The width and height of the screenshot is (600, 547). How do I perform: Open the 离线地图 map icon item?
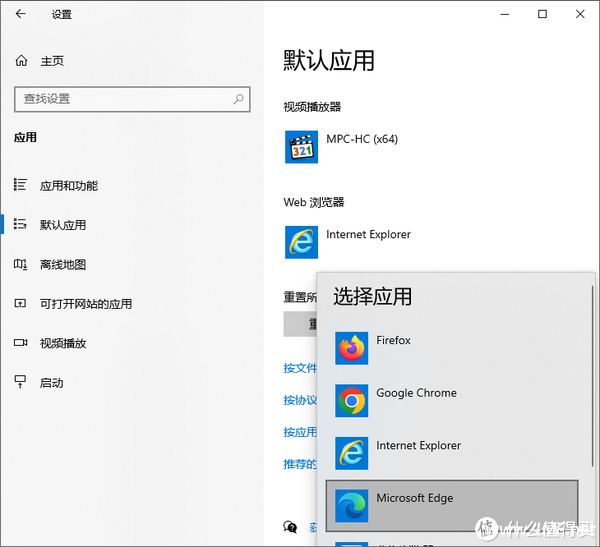62,265
